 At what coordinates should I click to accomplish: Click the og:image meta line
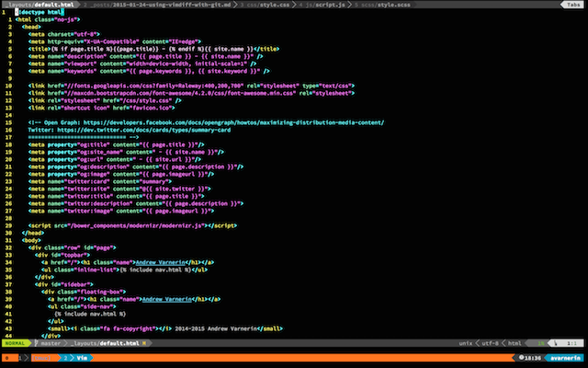tap(121, 174)
